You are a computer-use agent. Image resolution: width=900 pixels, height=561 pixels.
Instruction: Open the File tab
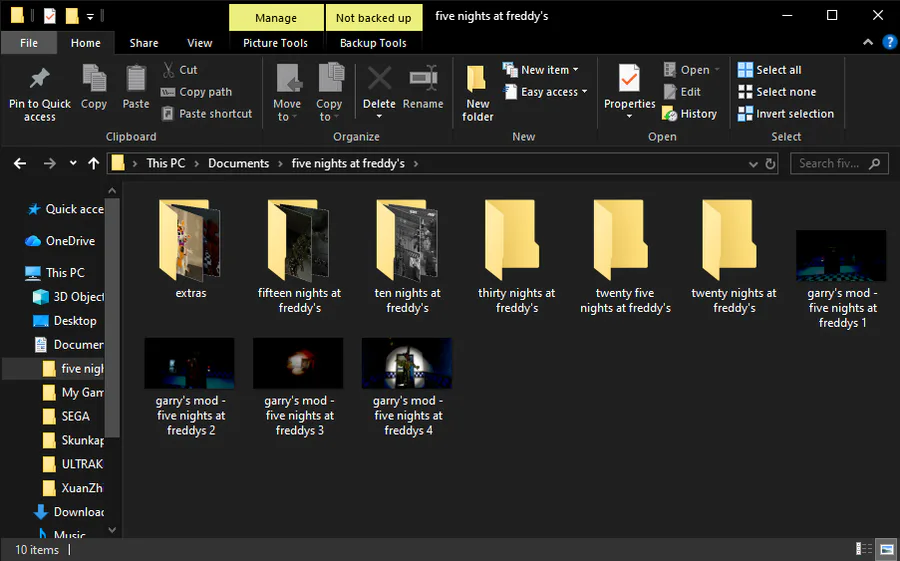pos(29,43)
